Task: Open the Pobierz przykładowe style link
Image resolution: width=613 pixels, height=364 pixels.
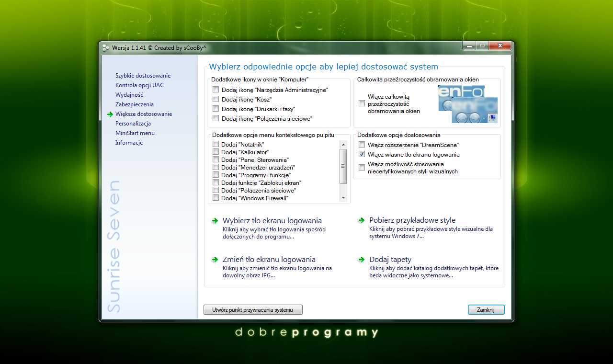Action: pyautogui.click(x=412, y=221)
